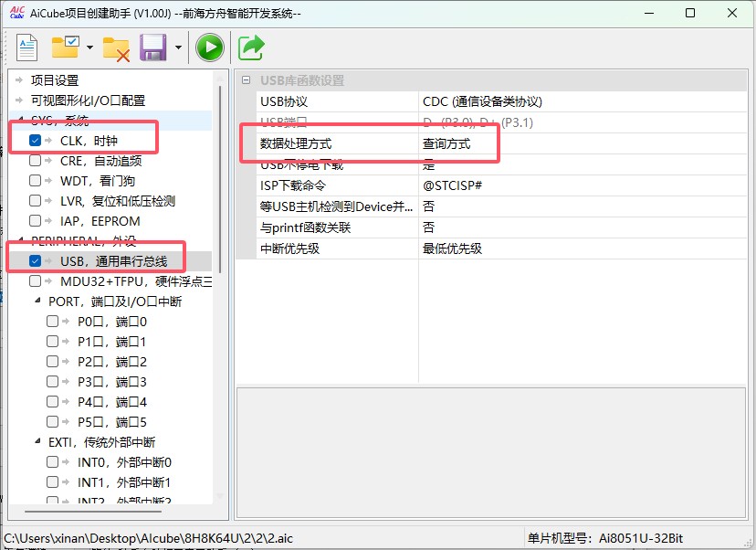Enable the INT0 外部中断0 checkbox
Image resolution: width=756 pixels, height=550 pixels.
(x=53, y=462)
